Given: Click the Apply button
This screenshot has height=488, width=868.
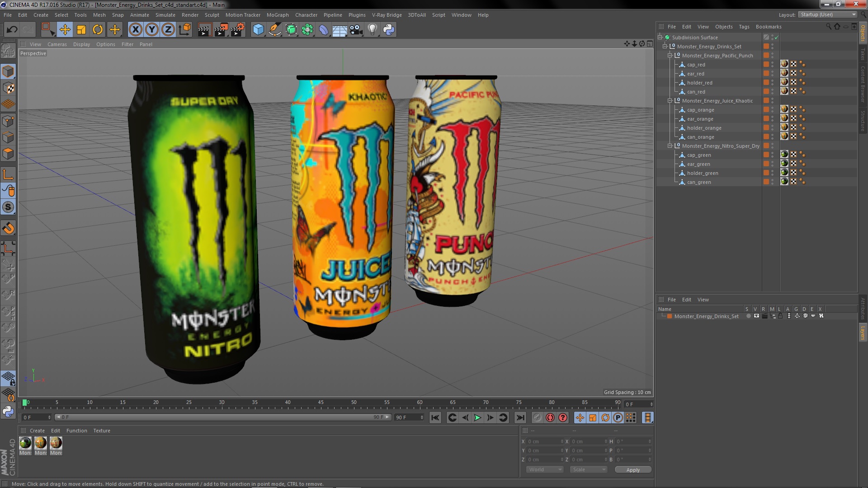Looking at the screenshot, I should coord(633,470).
